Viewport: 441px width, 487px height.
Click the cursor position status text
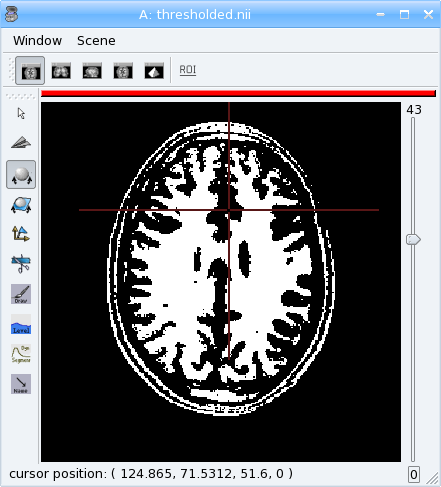click(x=151, y=474)
